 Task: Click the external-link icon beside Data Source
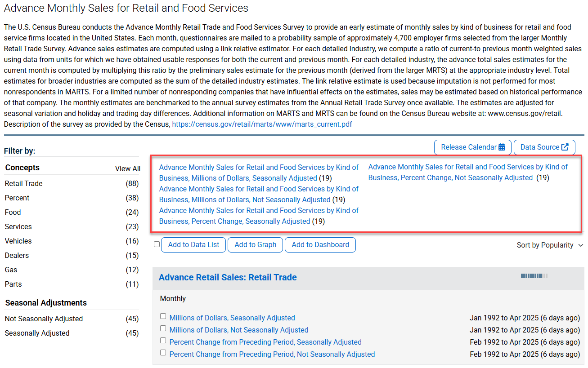pyautogui.click(x=565, y=147)
